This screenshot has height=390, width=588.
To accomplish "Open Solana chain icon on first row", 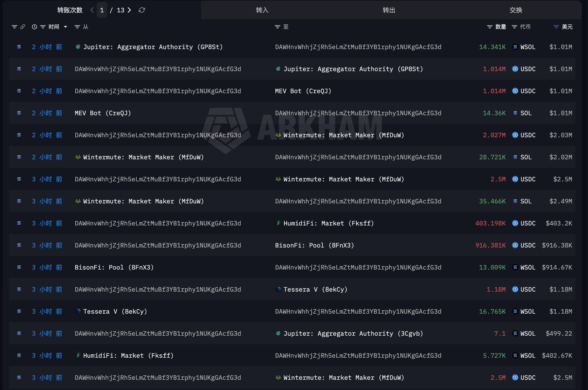I will [19, 47].
